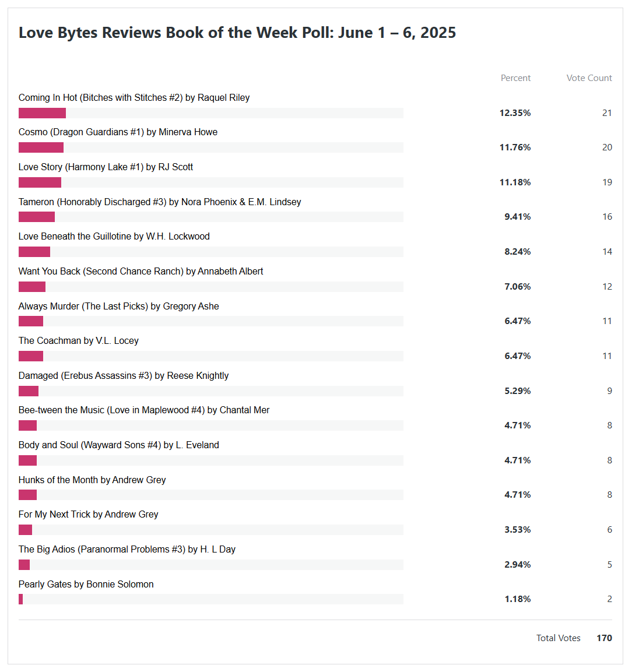Viewport: 632px width, 672px height.
Task: Select the Coming In Hot poll entry
Action: click(x=134, y=98)
